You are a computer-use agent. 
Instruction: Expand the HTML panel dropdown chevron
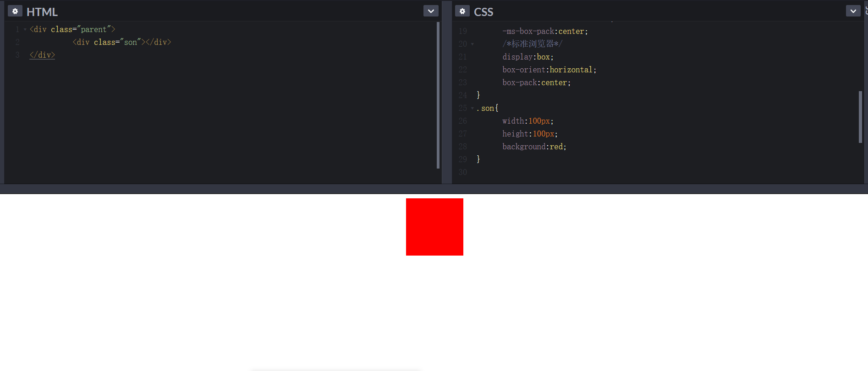(x=431, y=11)
